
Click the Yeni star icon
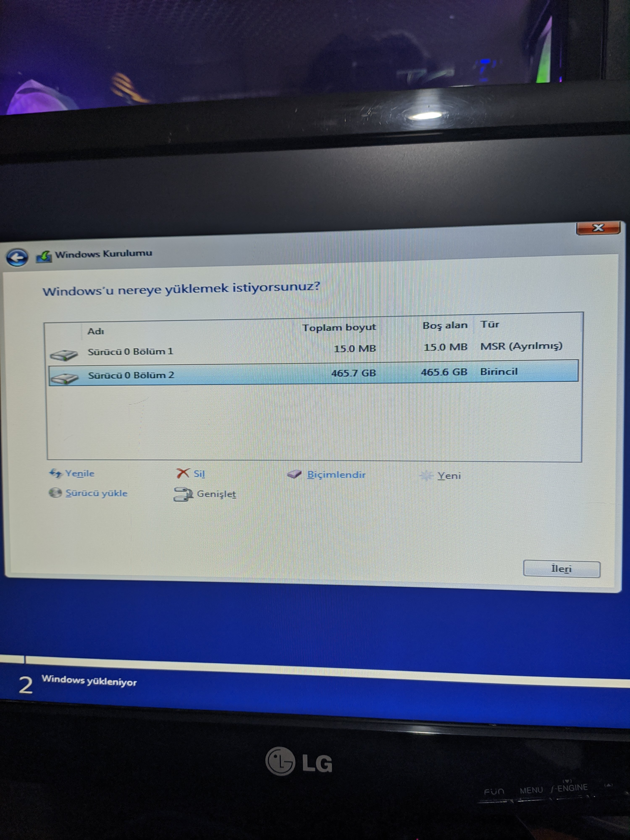[x=427, y=475]
